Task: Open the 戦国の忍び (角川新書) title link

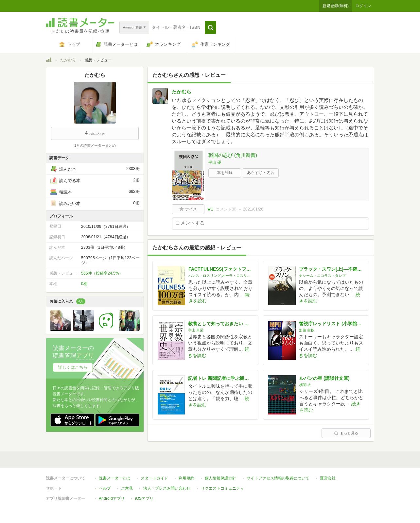Action: coord(233,155)
